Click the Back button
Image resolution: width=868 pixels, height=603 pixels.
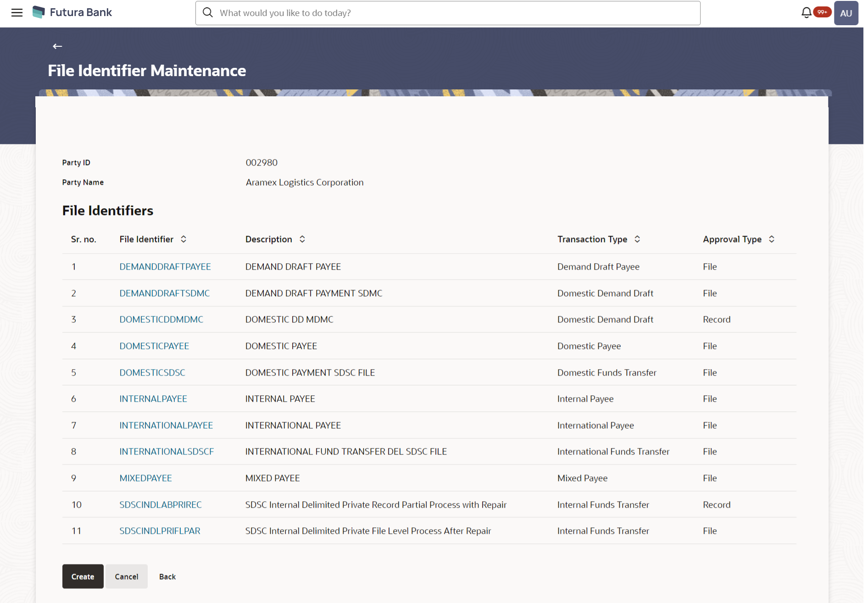click(167, 576)
